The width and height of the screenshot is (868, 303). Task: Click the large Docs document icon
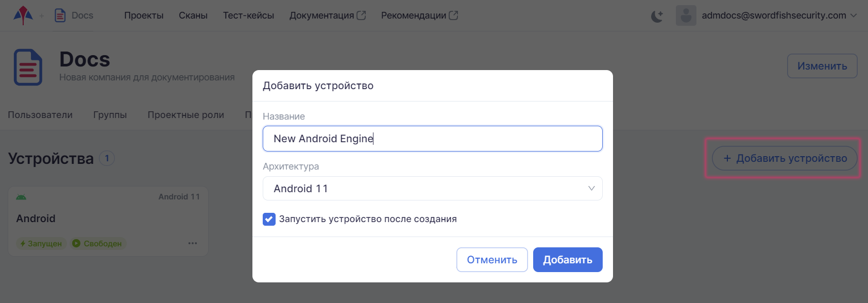28,68
